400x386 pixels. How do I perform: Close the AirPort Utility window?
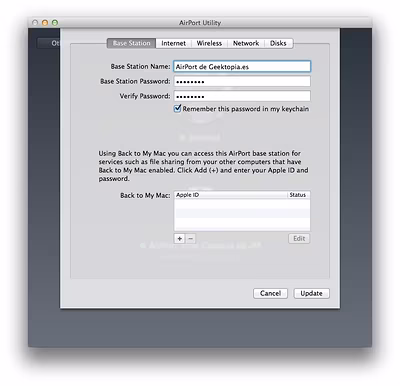point(35,23)
